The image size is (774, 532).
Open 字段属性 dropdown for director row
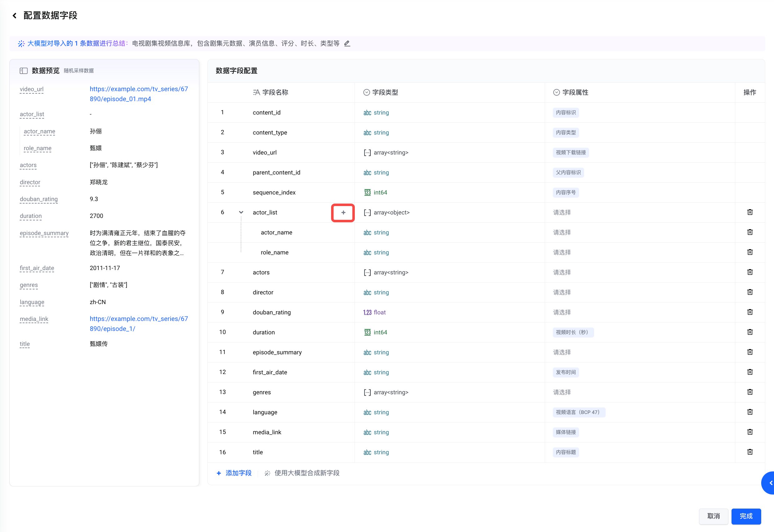coord(562,292)
